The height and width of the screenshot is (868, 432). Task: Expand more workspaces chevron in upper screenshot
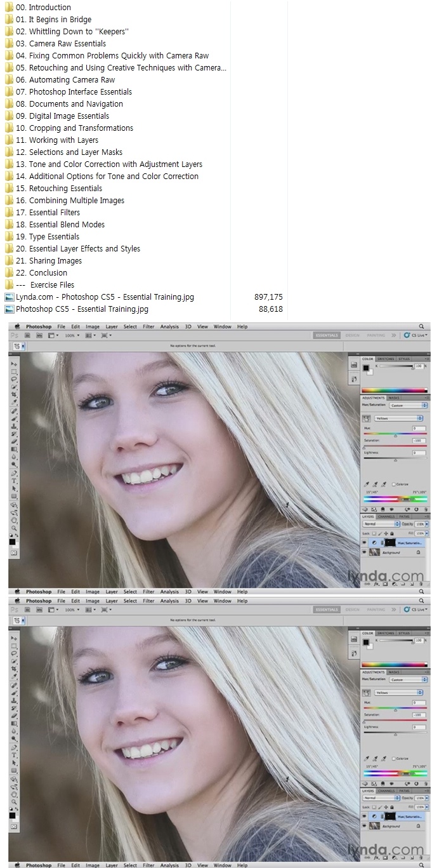393,335
